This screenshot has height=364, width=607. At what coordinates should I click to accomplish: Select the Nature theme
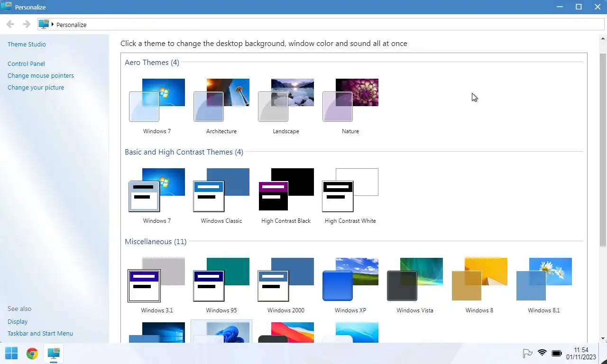(x=350, y=106)
